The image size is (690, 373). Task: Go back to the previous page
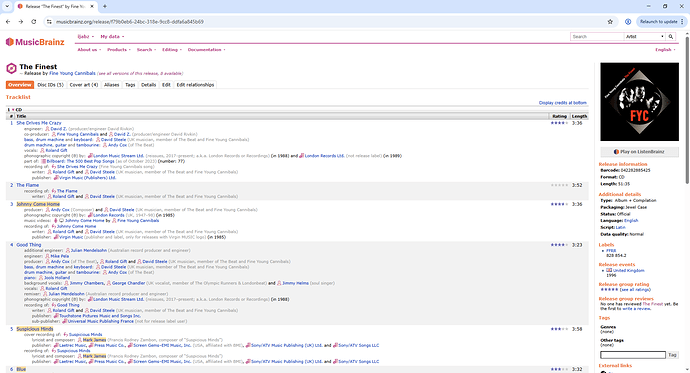[8, 22]
